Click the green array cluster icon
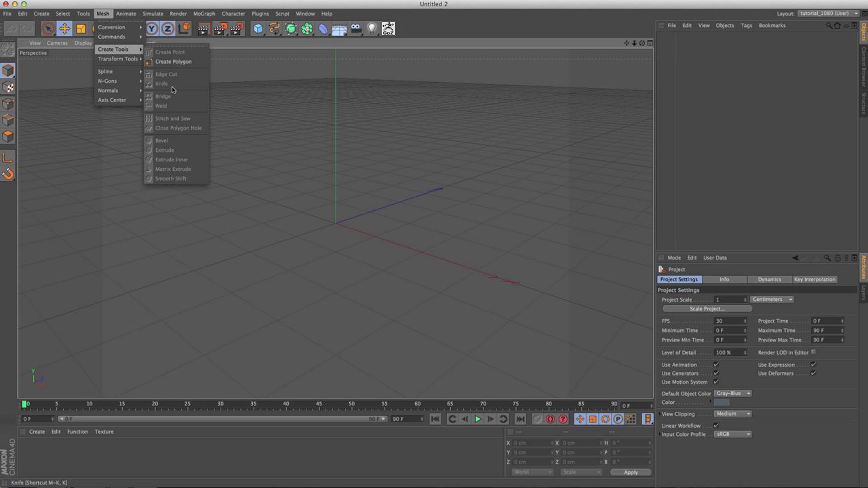This screenshot has width=868, height=488. coord(307,29)
